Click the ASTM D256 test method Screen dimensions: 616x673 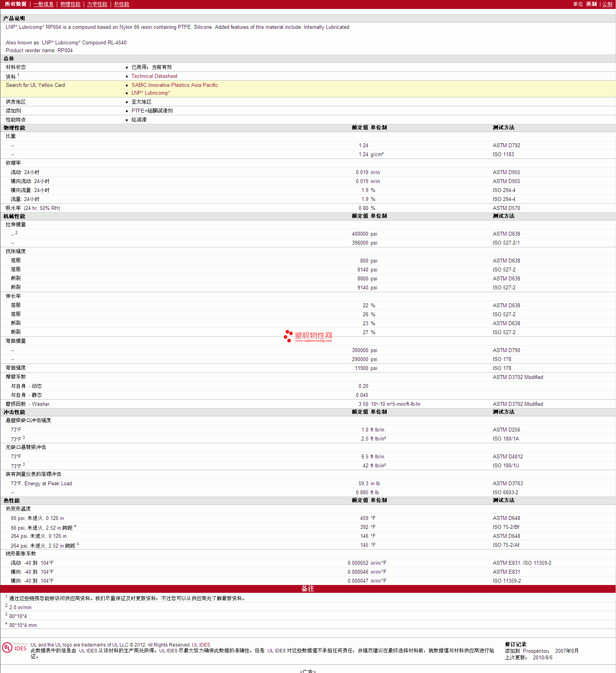click(506, 430)
